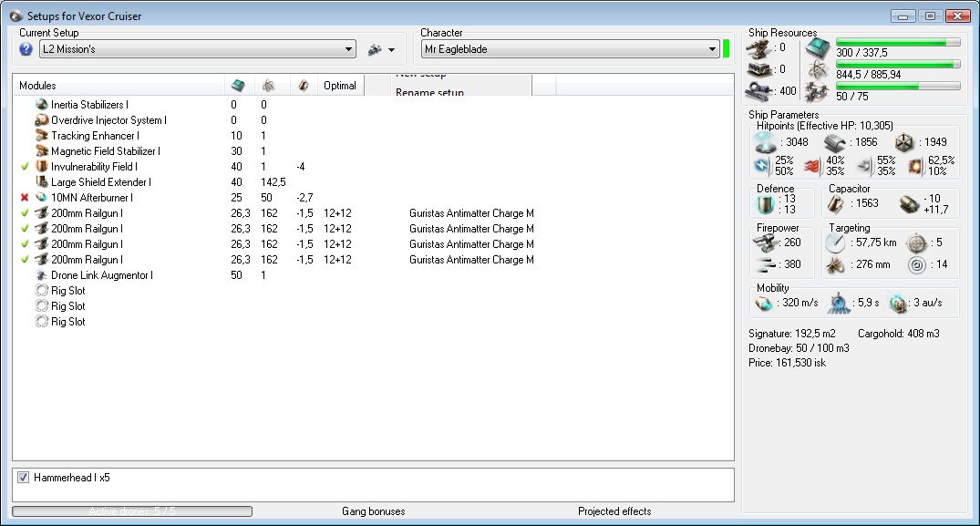The height and width of the screenshot is (526, 980).
Task: Click the turret hardpoints icon in Ship Resources
Action: [758, 48]
